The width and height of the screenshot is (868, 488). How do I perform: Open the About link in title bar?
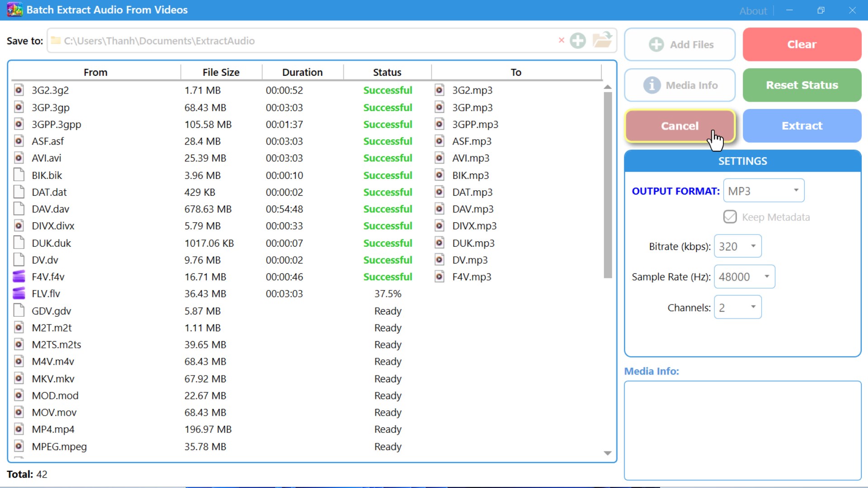pos(753,11)
